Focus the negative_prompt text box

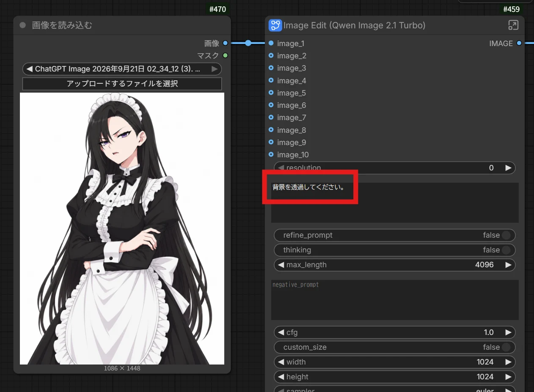[x=395, y=300]
